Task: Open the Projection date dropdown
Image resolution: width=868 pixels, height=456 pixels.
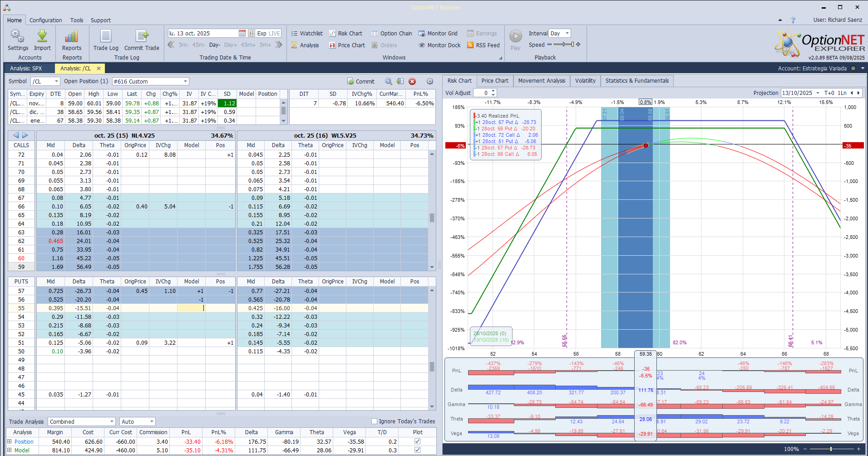Action: click(818, 93)
